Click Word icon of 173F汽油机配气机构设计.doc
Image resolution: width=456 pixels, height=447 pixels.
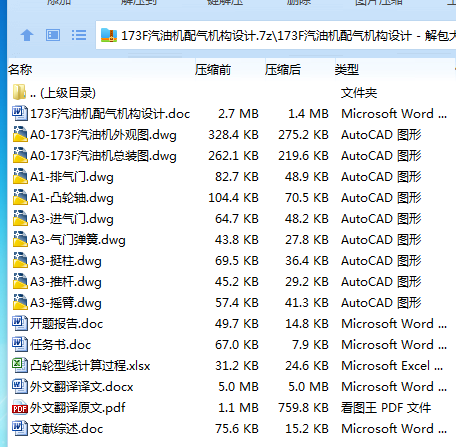20,113
